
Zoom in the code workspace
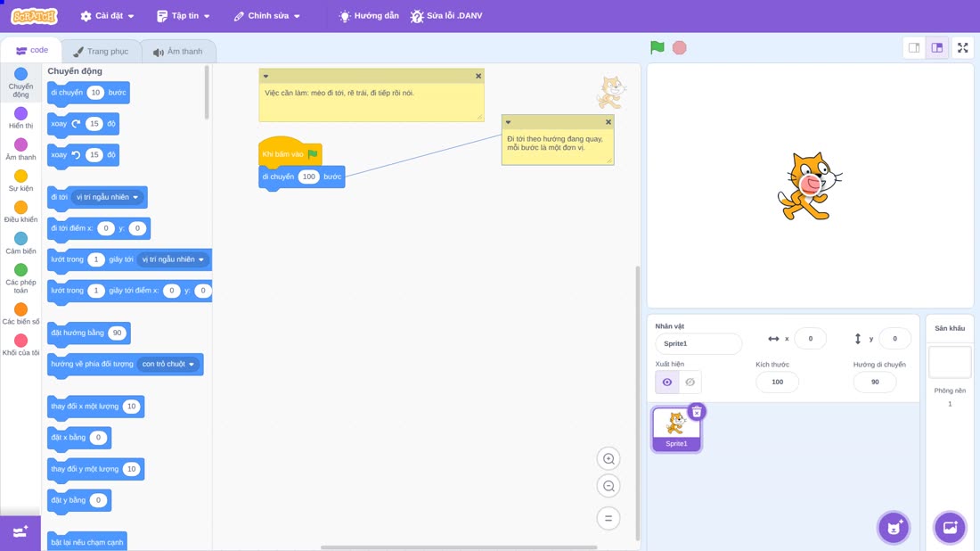point(608,458)
